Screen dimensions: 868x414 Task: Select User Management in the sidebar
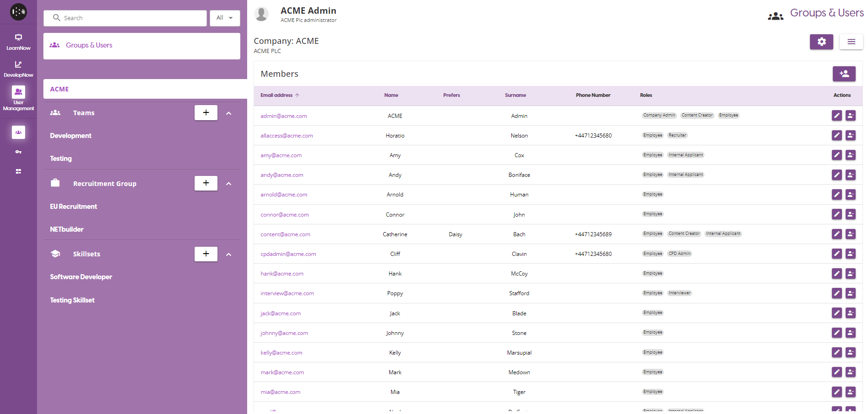(x=18, y=98)
